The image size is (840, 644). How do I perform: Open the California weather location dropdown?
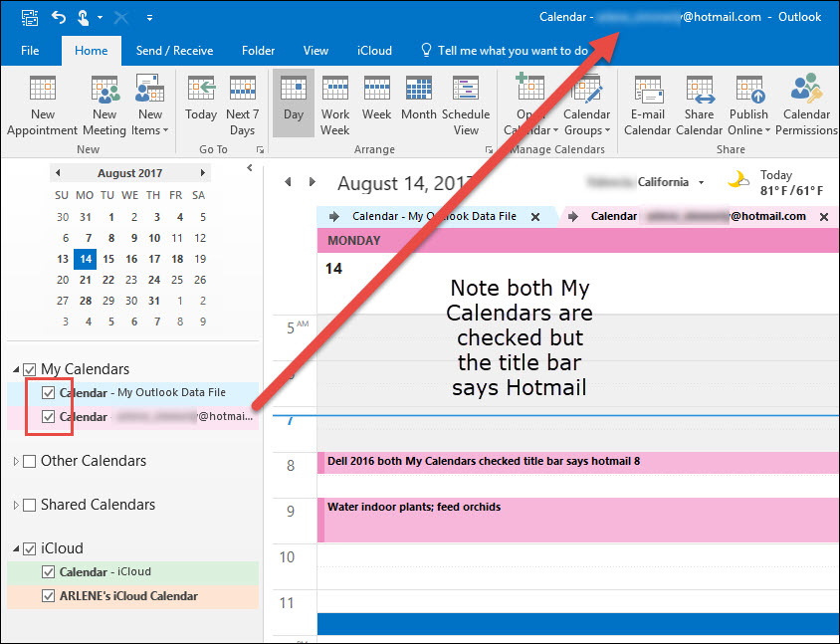[701, 183]
